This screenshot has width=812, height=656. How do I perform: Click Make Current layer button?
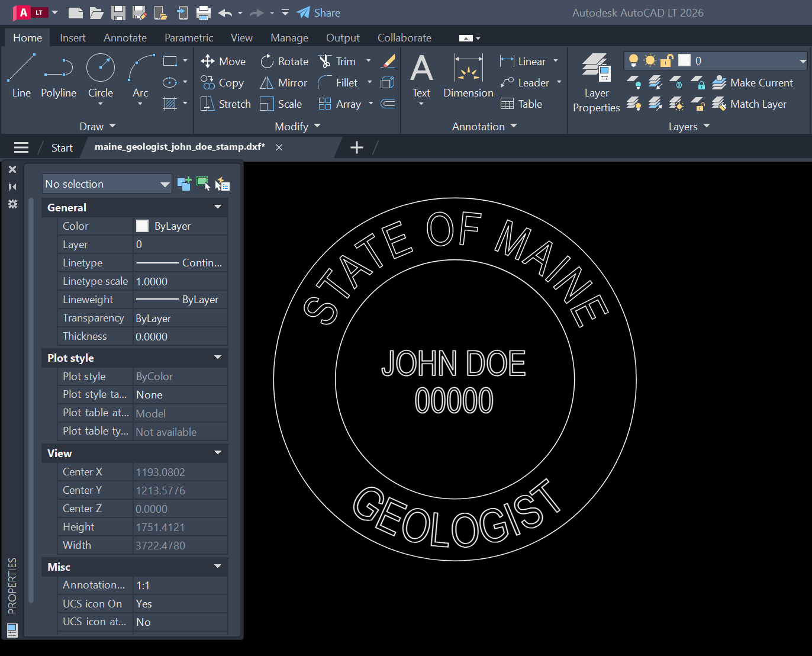tap(752, 83)
